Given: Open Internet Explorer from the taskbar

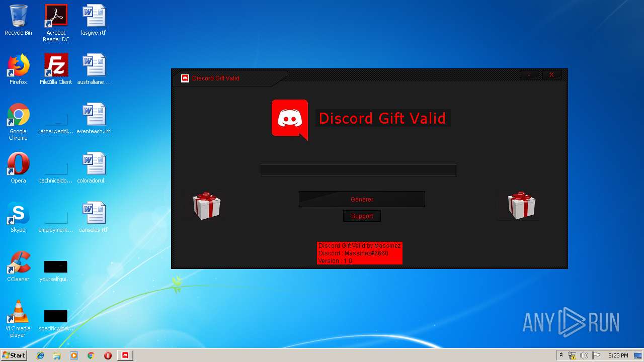Looking at the screenshot, I should 40,355.
